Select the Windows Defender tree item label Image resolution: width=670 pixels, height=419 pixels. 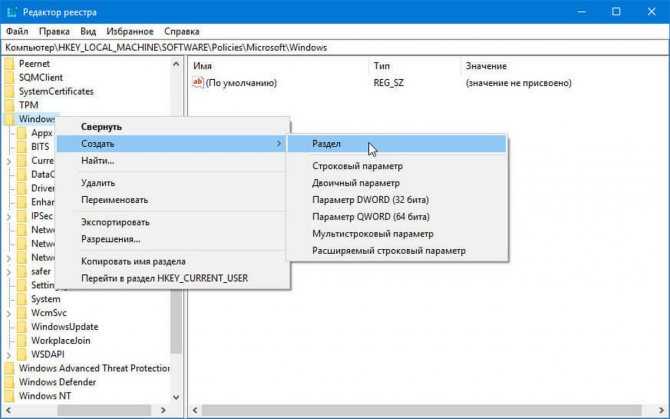[x=57, y=382]
